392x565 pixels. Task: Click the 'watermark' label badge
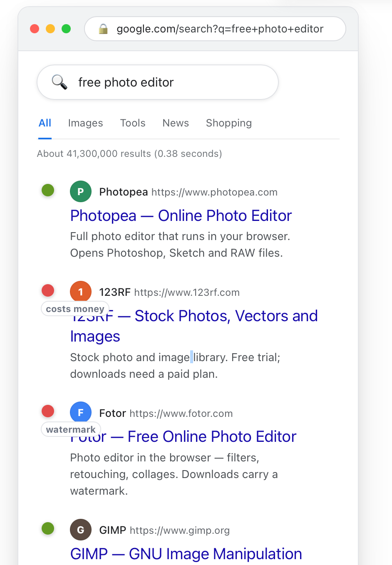(71, 429)
